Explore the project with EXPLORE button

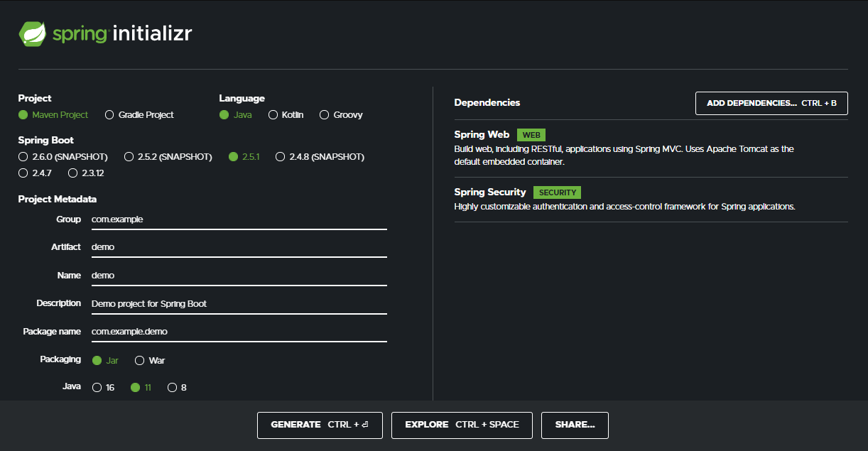click(462, 425)
